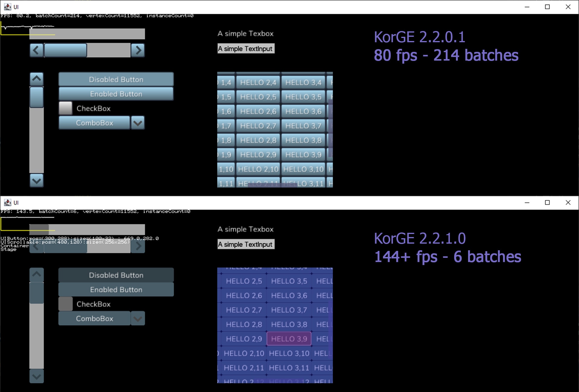Image resolution: width=579 pixels, height=392 pixels.
Task: Click HELLO 2,10 button in top window grid
Action: click(x=258, y=169)
